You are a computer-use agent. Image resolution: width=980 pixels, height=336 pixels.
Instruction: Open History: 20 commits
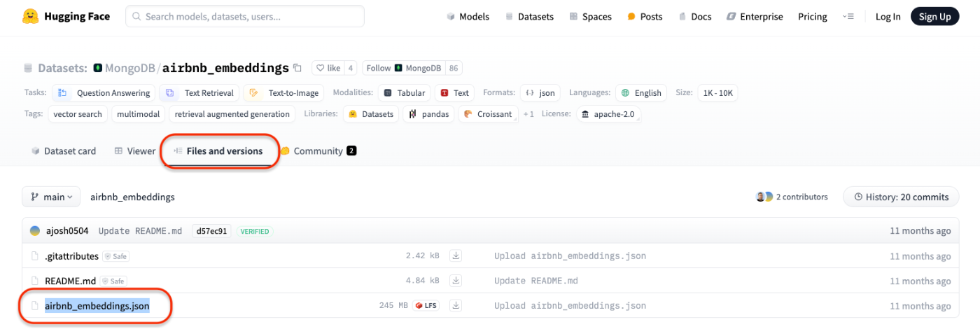(900, 197)
